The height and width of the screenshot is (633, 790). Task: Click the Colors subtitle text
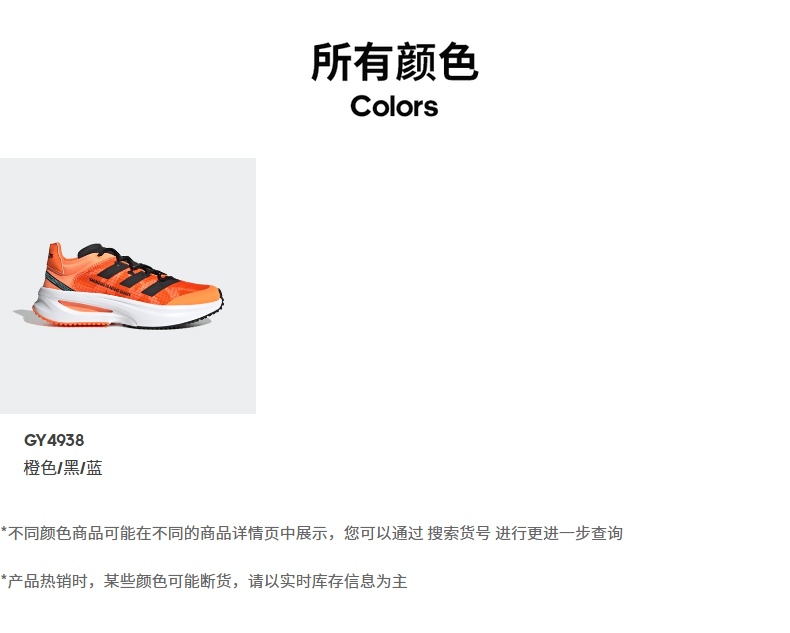pos(394,107)
